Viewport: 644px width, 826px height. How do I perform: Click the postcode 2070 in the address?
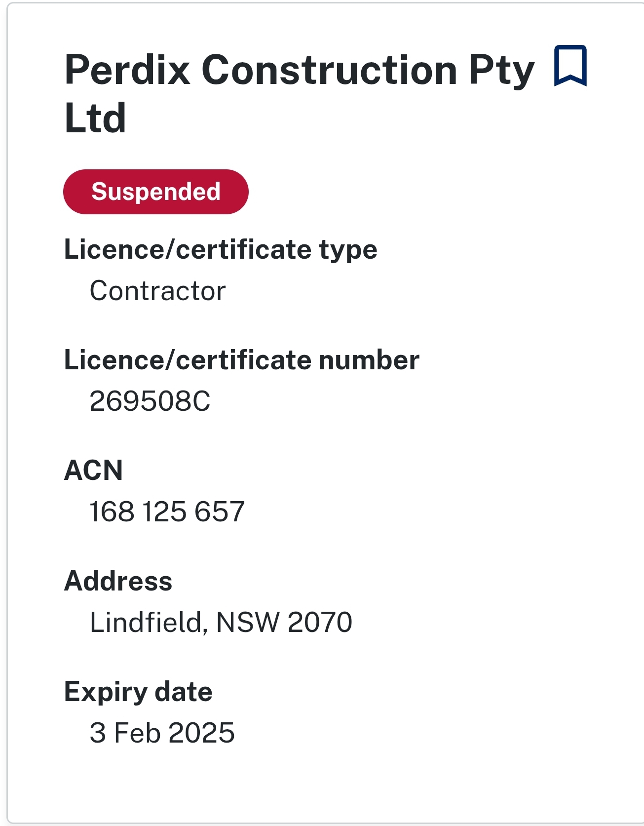coord(320,622)
